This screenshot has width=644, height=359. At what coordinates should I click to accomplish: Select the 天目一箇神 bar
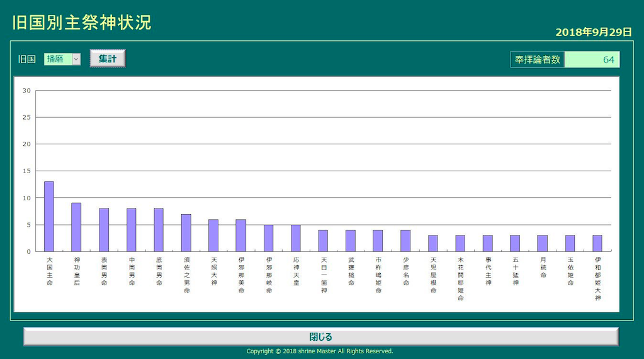(323, 241)
